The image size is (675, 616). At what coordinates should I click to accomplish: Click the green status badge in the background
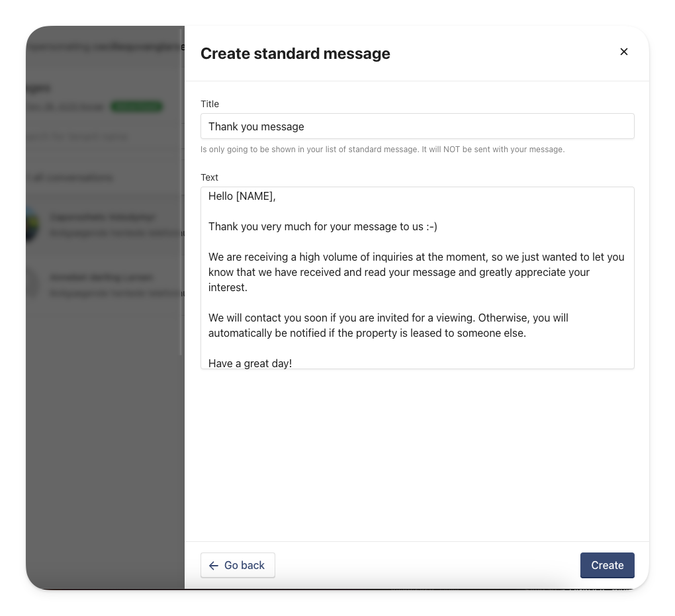point(136,107)
